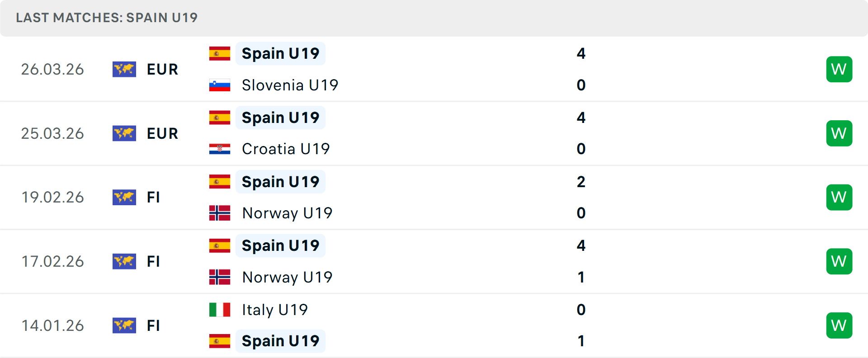The width and height of the screenshot is (868, 358).
Task: Click Spain flag in the Slovenia match
Action: [220, 53]
